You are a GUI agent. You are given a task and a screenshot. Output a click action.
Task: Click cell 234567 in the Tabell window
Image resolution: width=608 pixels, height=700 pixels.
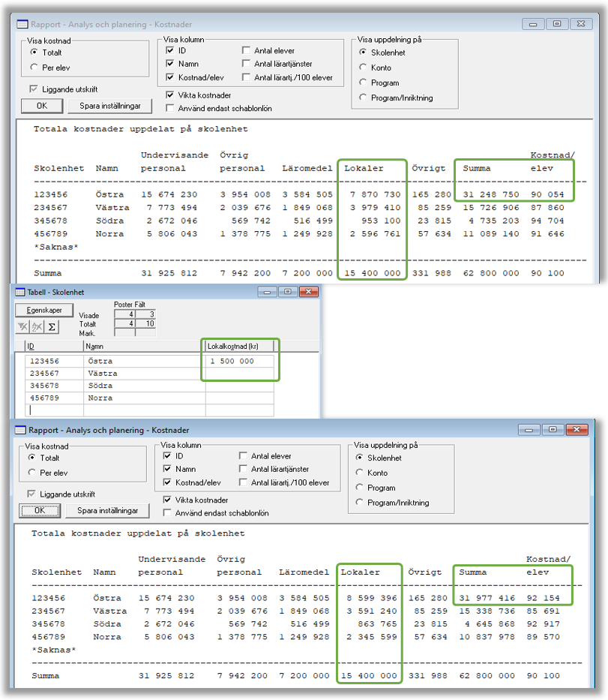point(55,373)
